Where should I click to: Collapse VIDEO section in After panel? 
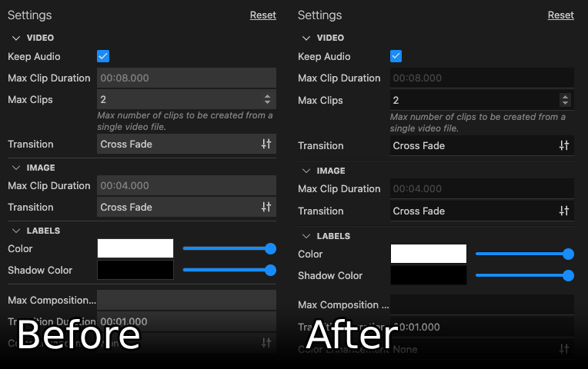[x=306, y=38]
